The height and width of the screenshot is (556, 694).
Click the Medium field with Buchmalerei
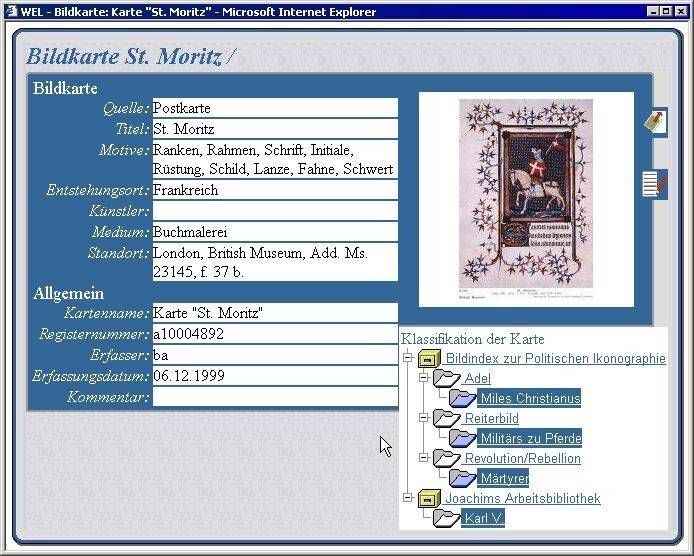pyautogui.click(x=275, y=232)
